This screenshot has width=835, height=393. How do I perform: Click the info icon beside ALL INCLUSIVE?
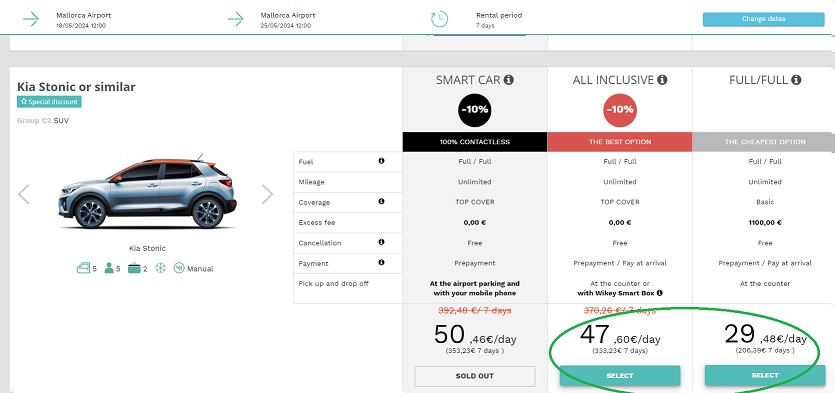pyautogui.click(x=662, y=80)
